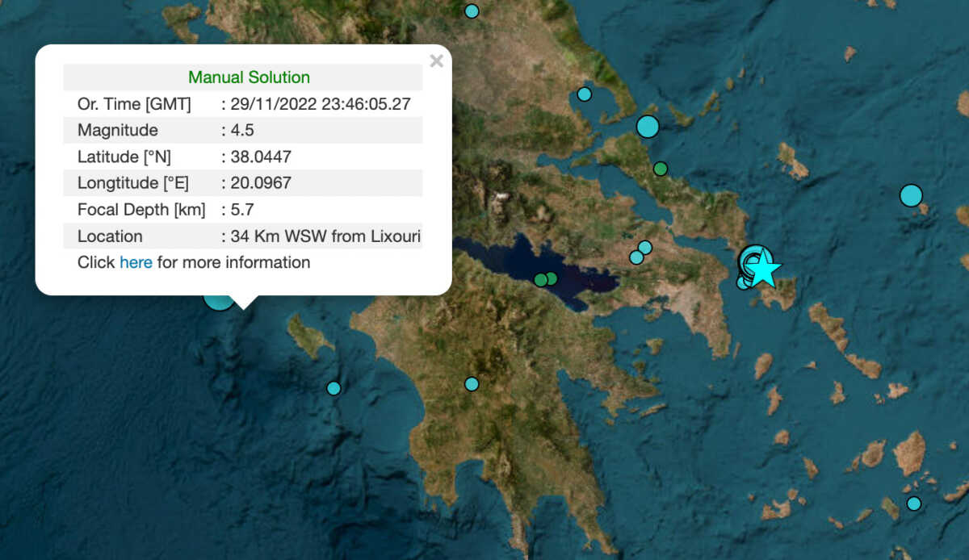Select the left green marker in the dark gulf
Screen dimensions: 969x560
(x=540, y=280)
